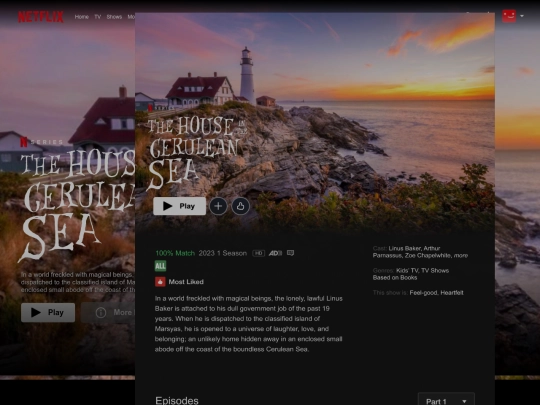
Task: Open the Zoe Chapelwhite cast link
Action: click(x=428, y=256)
